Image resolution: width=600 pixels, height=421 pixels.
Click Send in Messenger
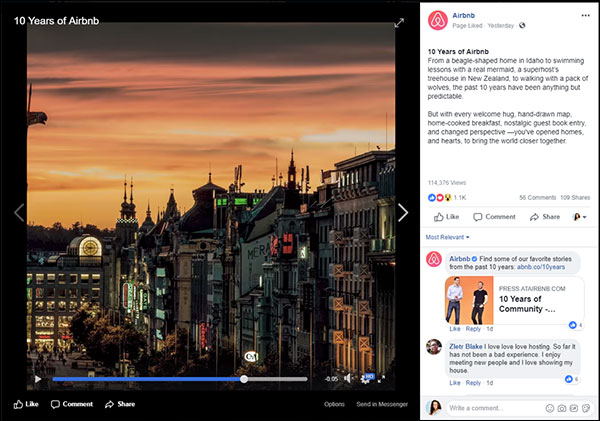(382, 404)
